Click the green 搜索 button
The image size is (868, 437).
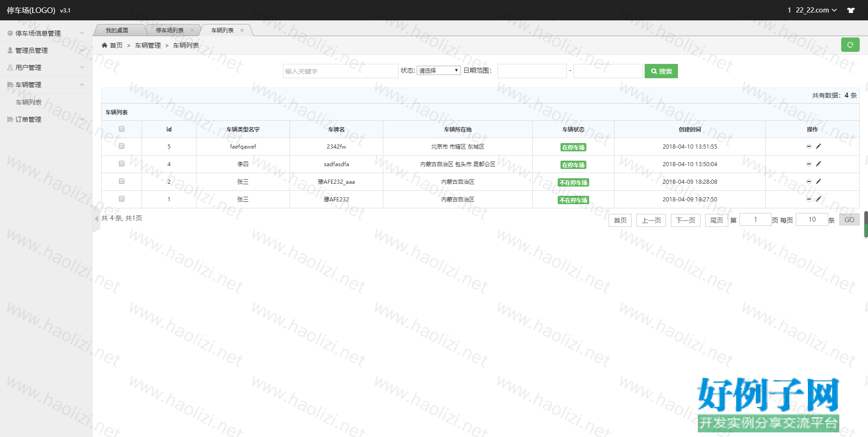[x=661, y=71]
